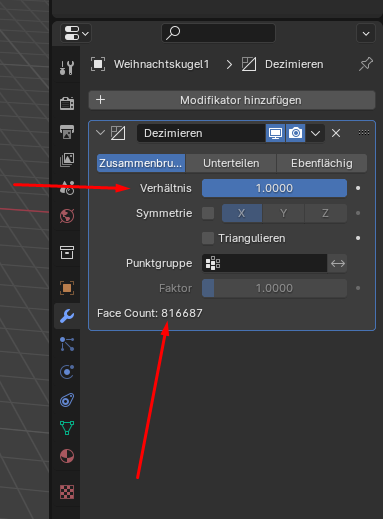Click Modifikator hinzufügen button
Image resolution: width=383 pixels, height=519 pixels.
[232, 100]
